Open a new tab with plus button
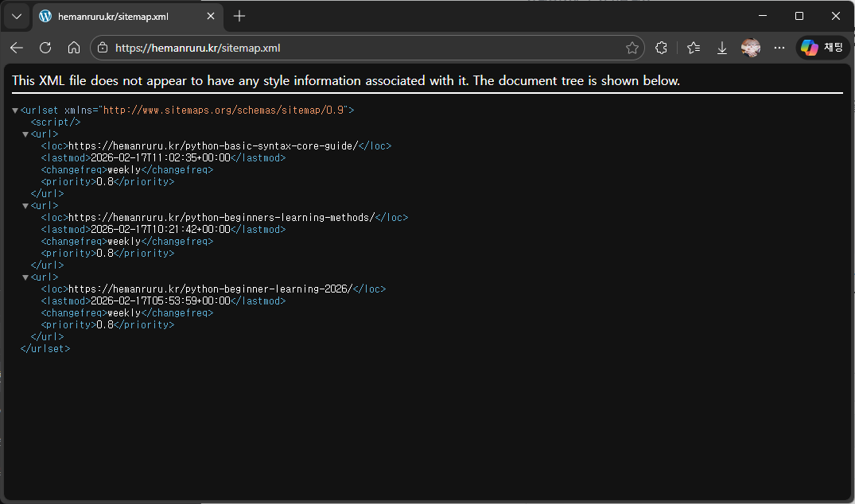This screenshot has height=504, width=855. 239,16
